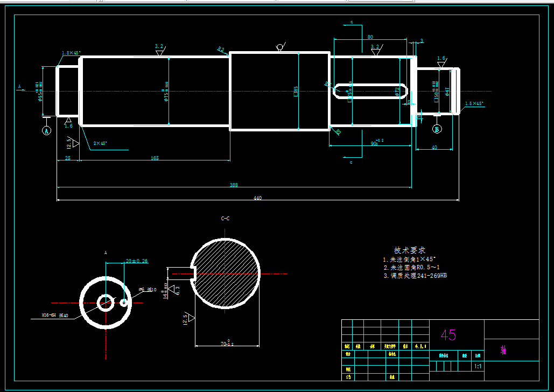Select the 440 overall length dimension text
Screen dimensions: 554x392
(257, 198)
